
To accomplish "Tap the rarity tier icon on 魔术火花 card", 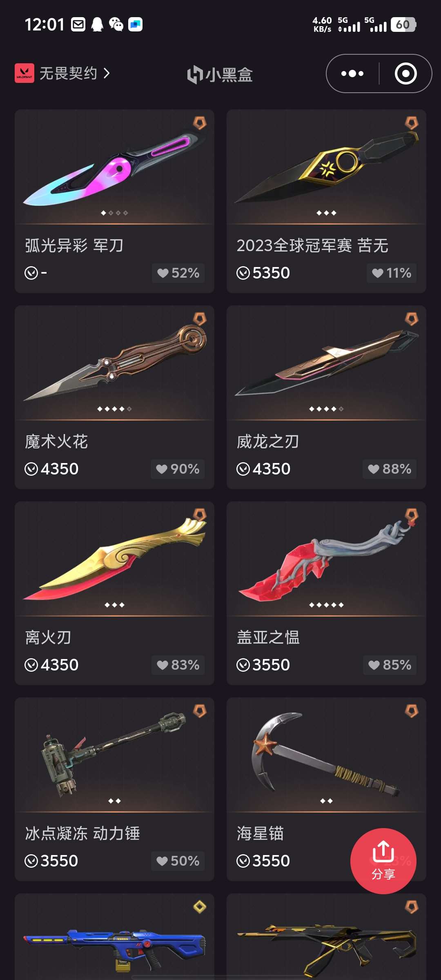I will click(x=200, y=319).
